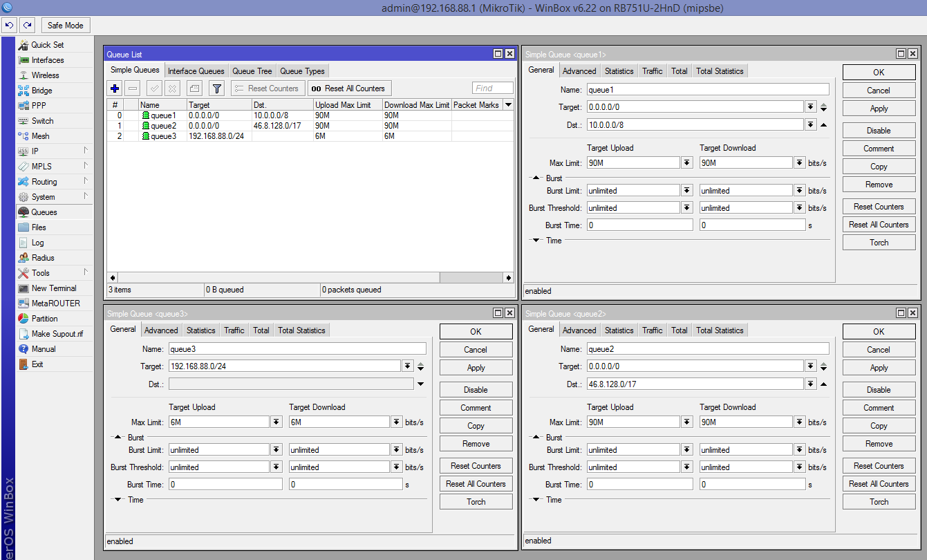Image resolution: width=927 pixels, height=560 pixels.
Task: Click the Find field in Queue List
Action: [492, 88]
